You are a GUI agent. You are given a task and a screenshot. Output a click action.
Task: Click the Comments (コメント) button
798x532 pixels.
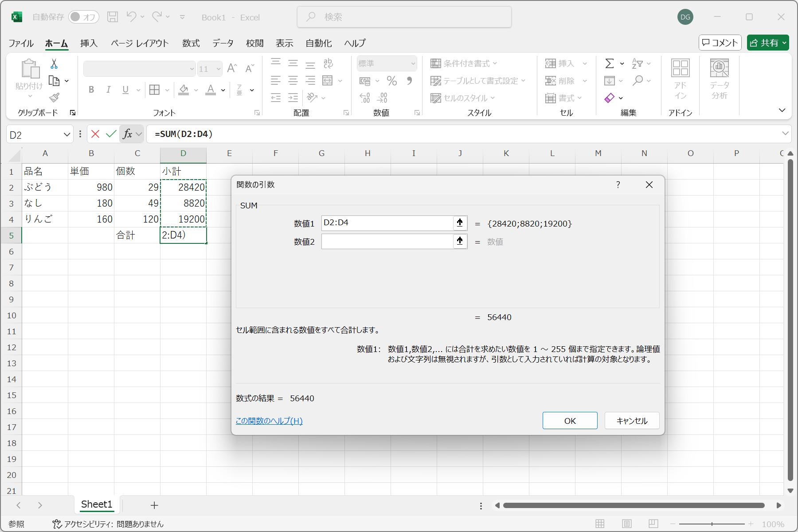[720, 43]
